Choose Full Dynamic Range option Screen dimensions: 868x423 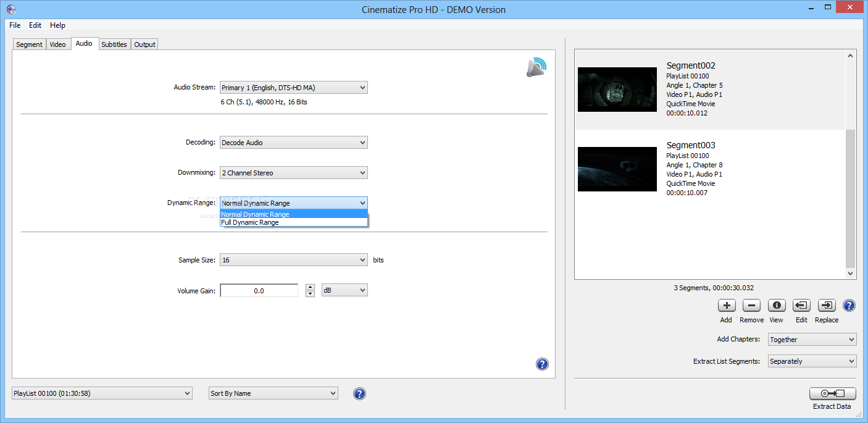(294, 222)
